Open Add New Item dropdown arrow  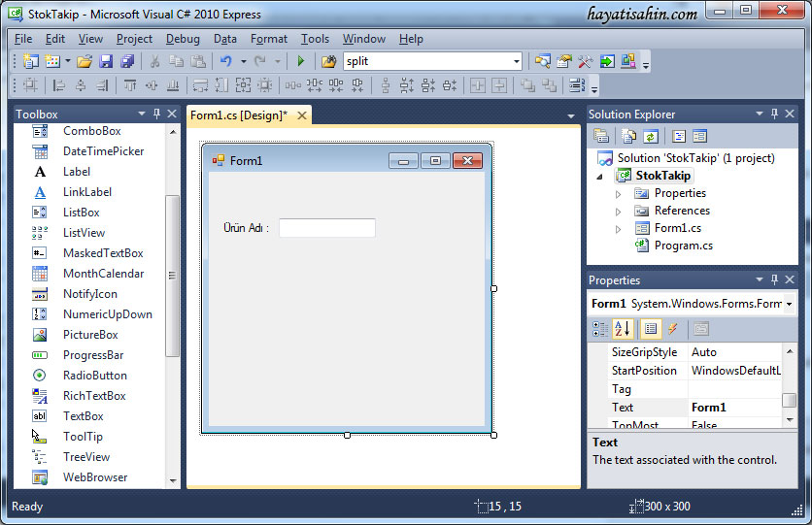tap(68, 61)
